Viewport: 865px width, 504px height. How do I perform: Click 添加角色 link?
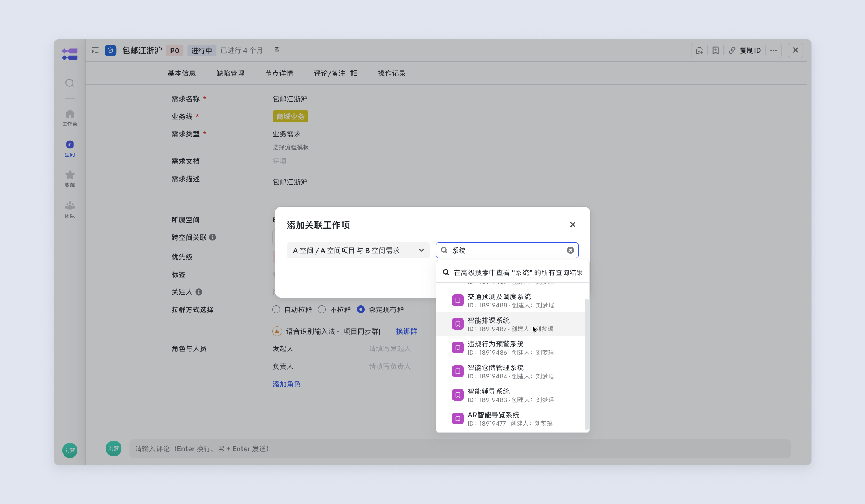[x=286, y=384]
